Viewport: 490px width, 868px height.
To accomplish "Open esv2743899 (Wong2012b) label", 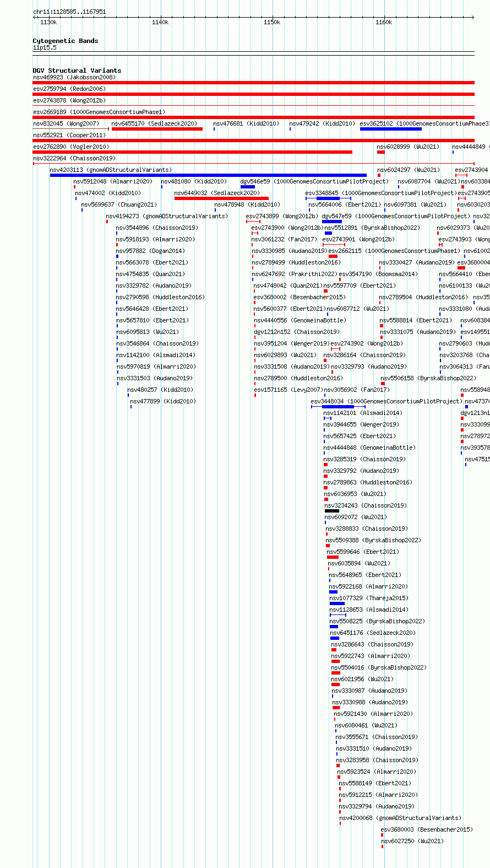I will tap(282, 216).
